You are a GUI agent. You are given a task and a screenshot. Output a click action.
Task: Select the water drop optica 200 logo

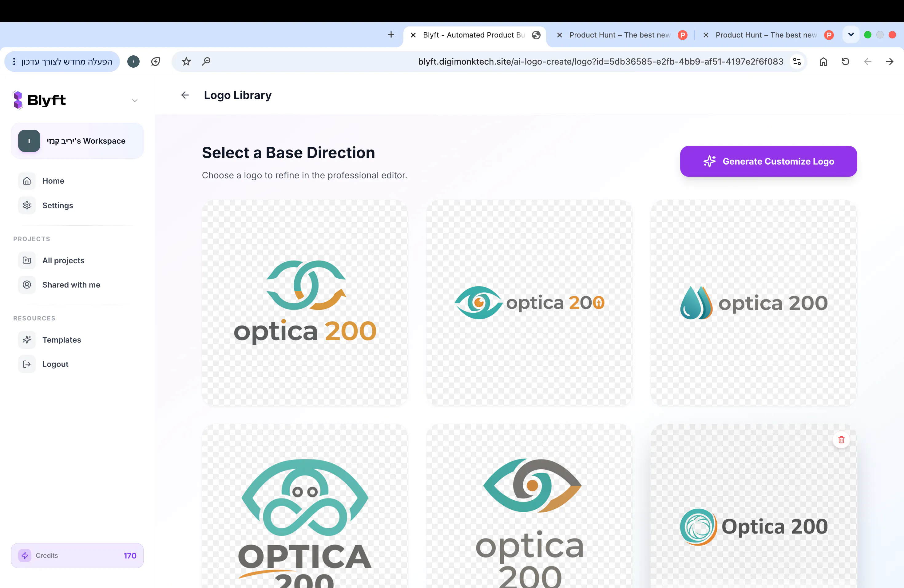[x=754, y=303]
